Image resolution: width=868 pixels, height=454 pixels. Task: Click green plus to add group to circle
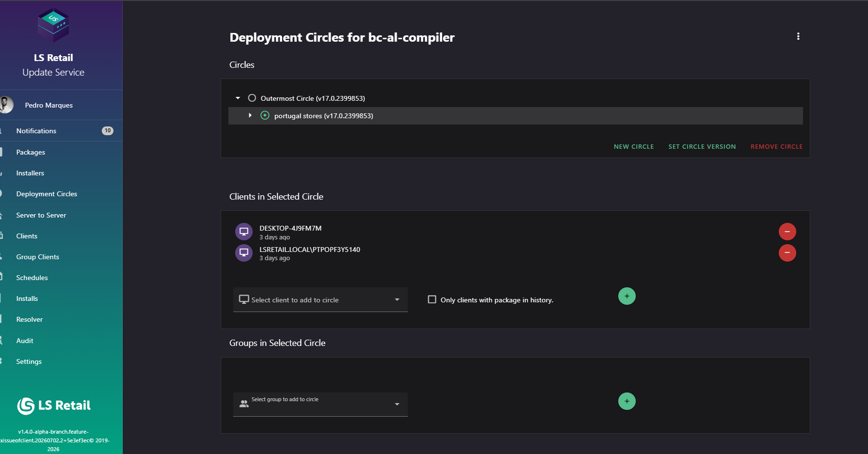click(x=627, y=401)
